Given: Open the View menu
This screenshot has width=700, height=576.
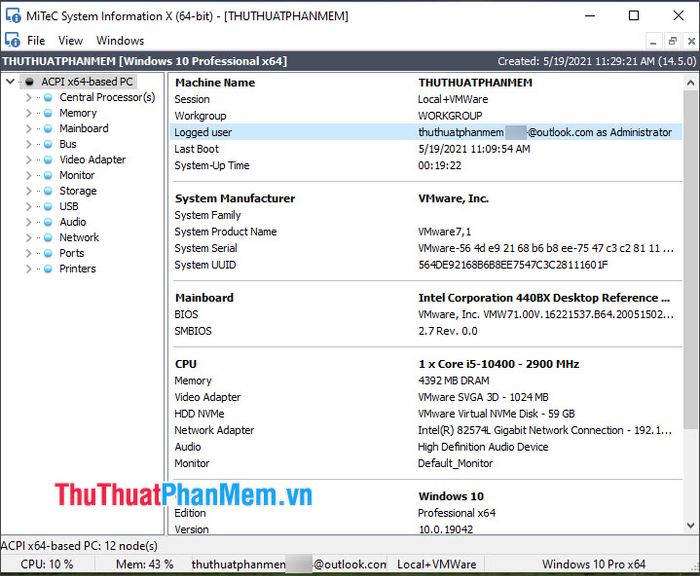Looking at the screenshot, I should (70, 41).
